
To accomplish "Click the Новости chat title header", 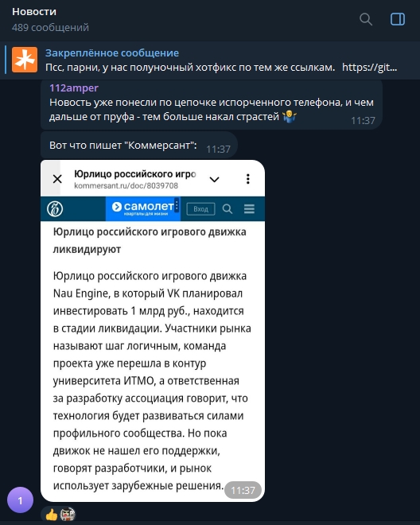I will pyautogui.click(x=34, y=12).
